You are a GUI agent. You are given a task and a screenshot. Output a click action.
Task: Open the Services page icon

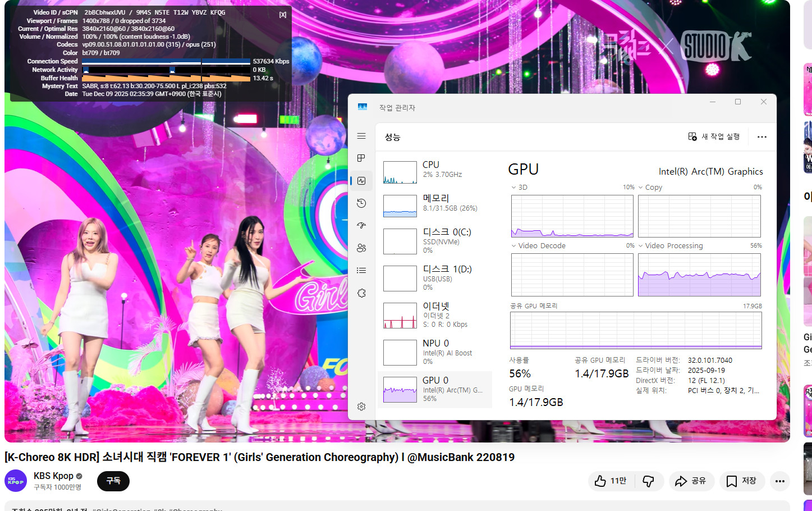click(x=361, y=293)
